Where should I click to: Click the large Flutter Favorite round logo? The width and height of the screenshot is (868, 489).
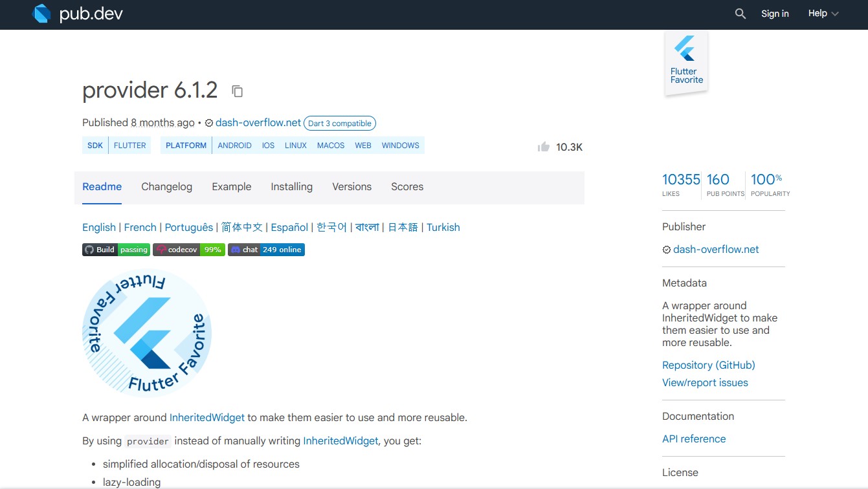147,332
